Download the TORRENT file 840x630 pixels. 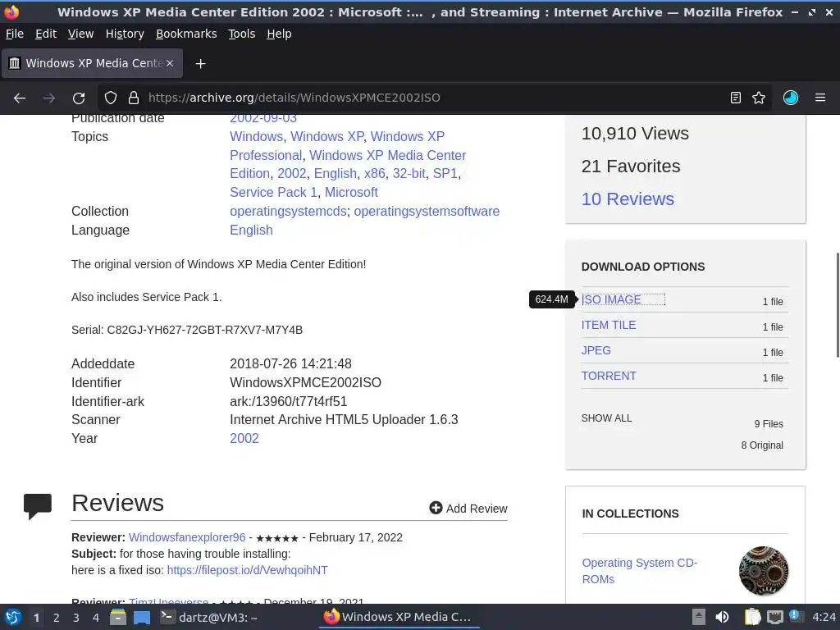point(609,376)
